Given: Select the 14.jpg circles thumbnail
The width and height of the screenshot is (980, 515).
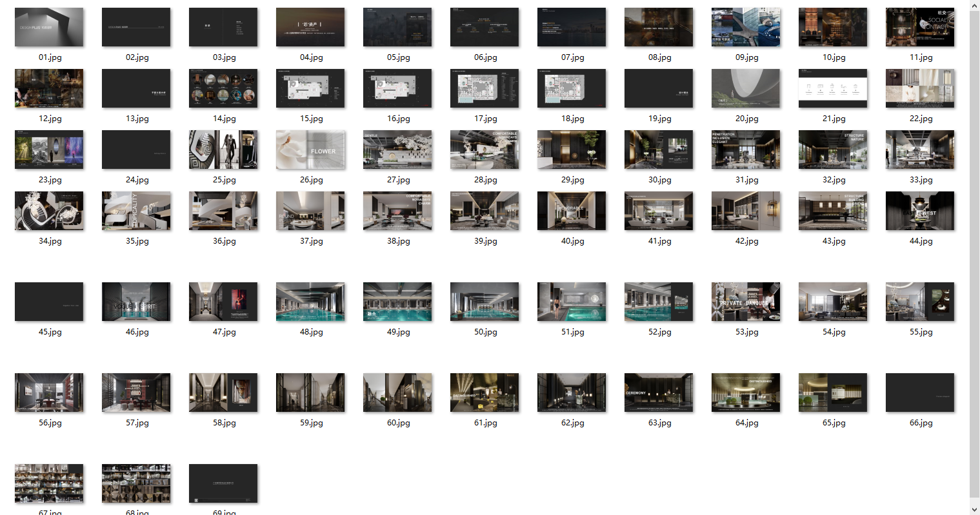Looking at the screenshot, I should pyautogui.click(x=223, y=88).
